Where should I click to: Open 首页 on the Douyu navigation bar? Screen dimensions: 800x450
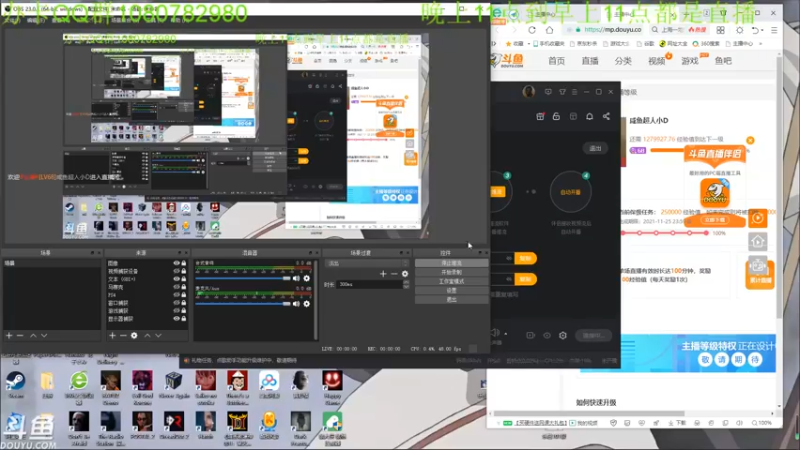coord(556,61)
